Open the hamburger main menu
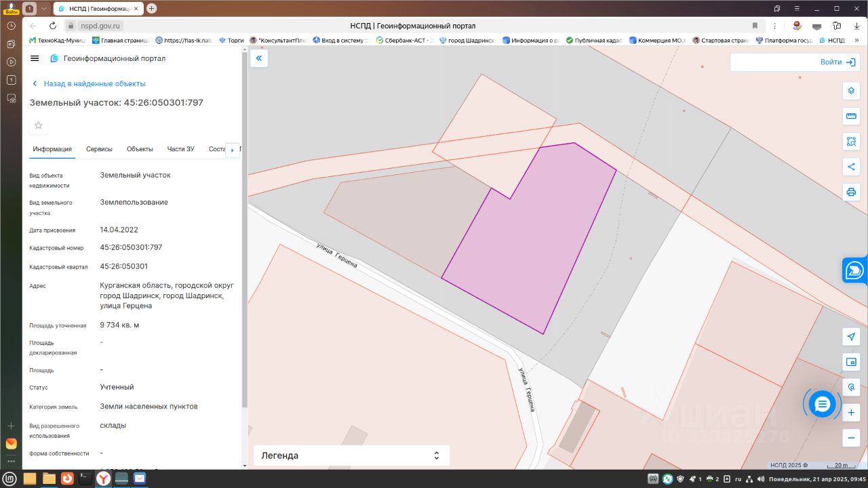This screenshot has height=488, width=868. (x=35, y=58)
